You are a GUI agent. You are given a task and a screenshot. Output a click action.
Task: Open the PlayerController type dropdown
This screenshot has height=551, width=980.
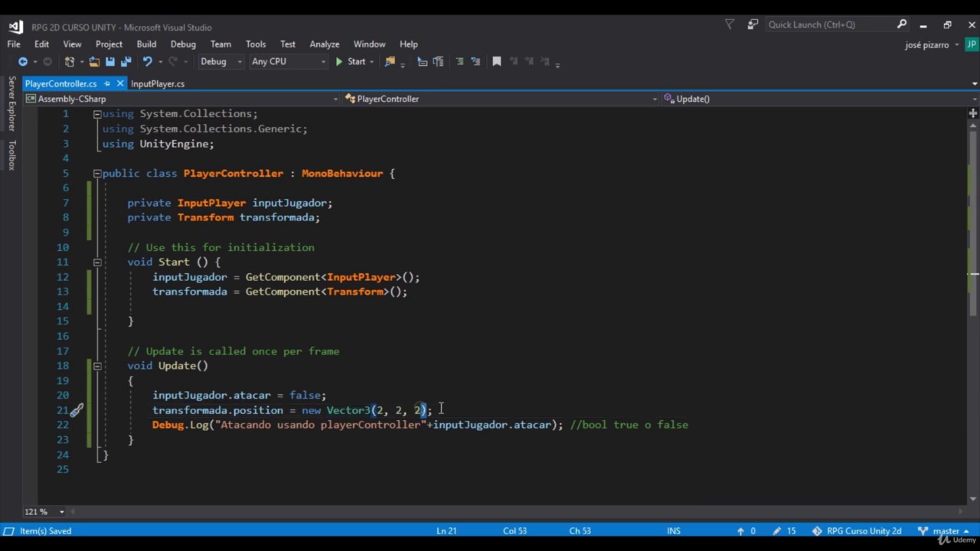pyautogui.click(x=501, y=99)
